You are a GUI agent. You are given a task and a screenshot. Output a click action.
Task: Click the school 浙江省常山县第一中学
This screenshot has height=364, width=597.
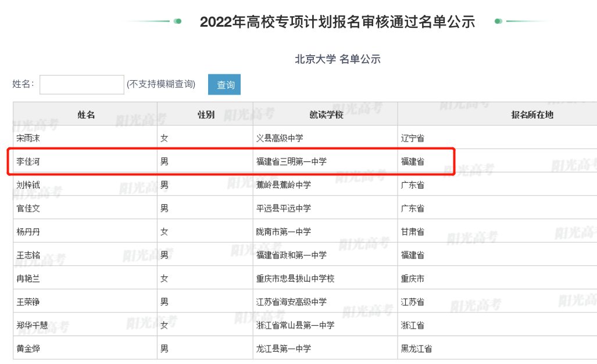pyautogui.click(x=295, y=326)
